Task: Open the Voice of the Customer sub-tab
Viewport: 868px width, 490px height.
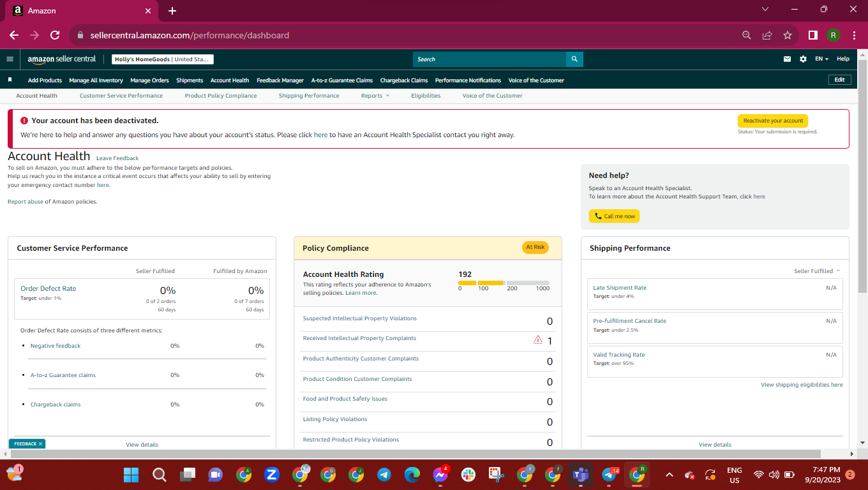Action: pyautogui.click(x=493, y=96)
